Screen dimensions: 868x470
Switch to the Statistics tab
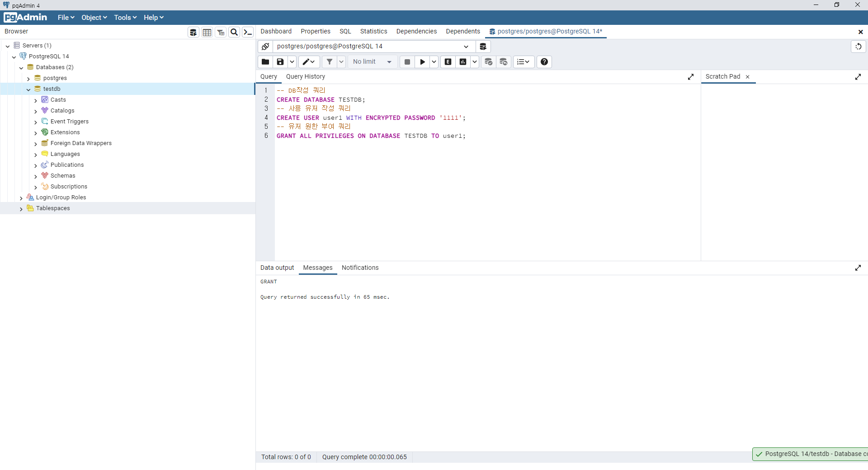[373, 32]
